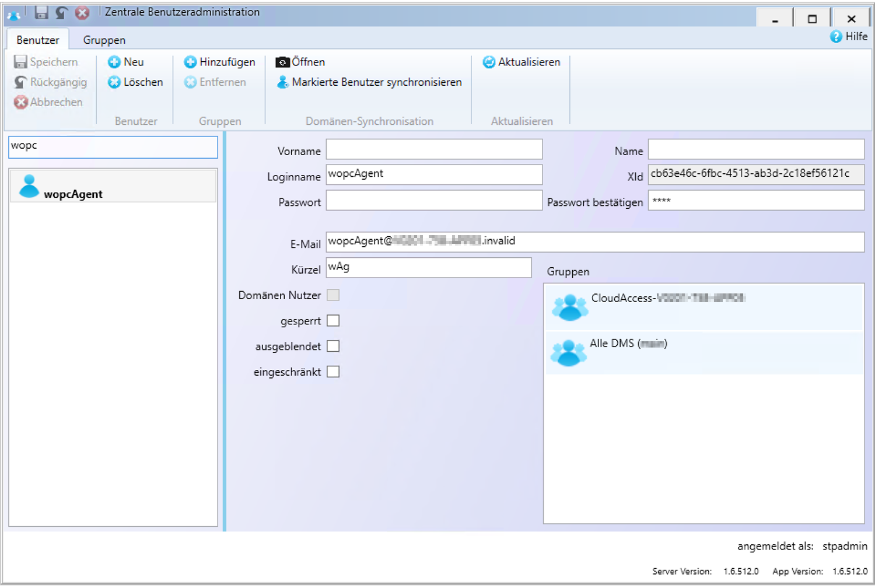Switch to the Gruppen tab
This screenshot has width=875, height=588.
[x=104, y=40]
